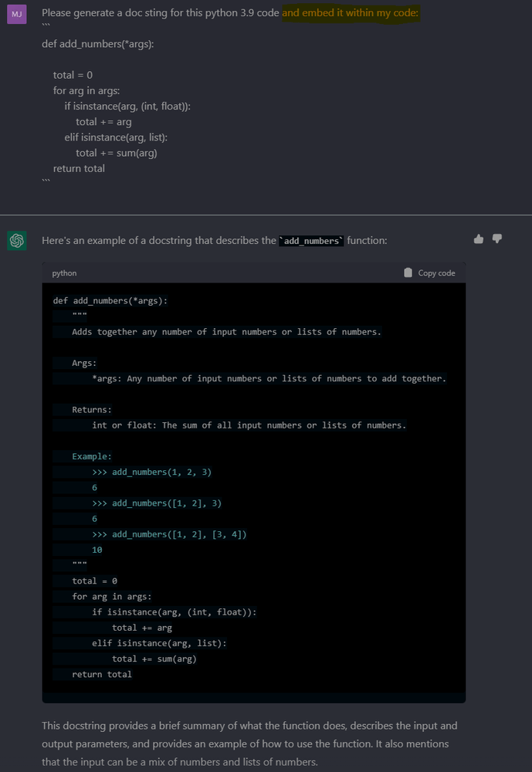
Task: Click the Copy code button text
Action: (x=436, y=273)
